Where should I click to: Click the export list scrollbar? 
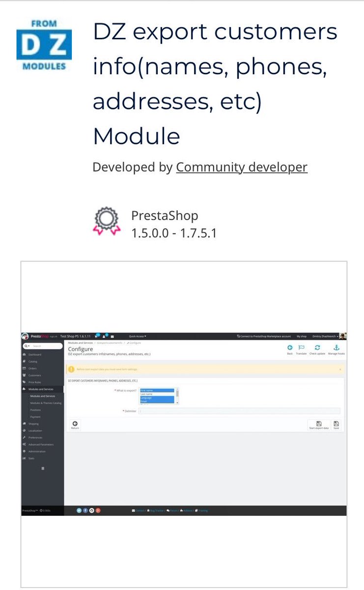pos(177,396)
